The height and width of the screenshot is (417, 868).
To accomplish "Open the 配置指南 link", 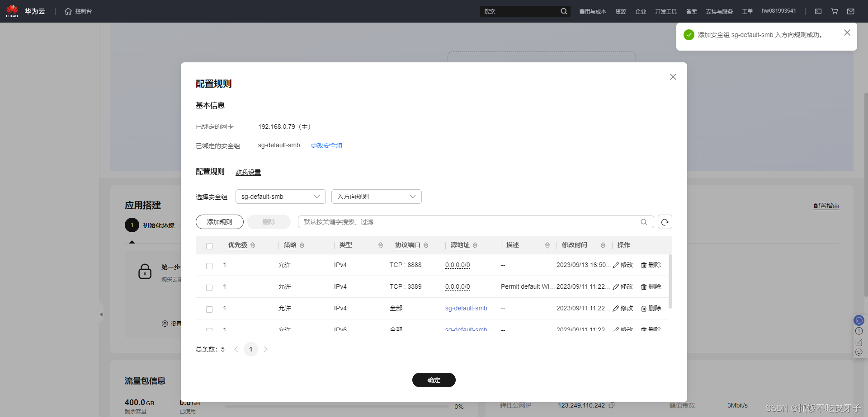I will (x=826, y=206).
